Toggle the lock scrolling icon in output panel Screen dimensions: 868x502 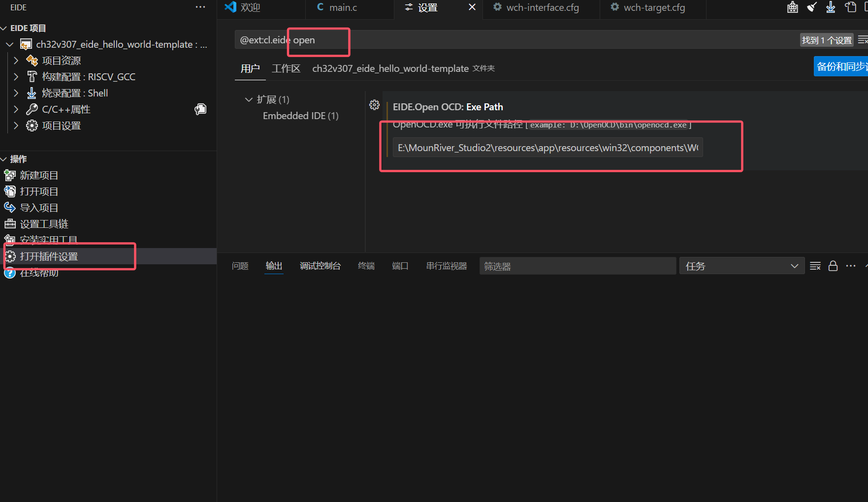(833, 266)
